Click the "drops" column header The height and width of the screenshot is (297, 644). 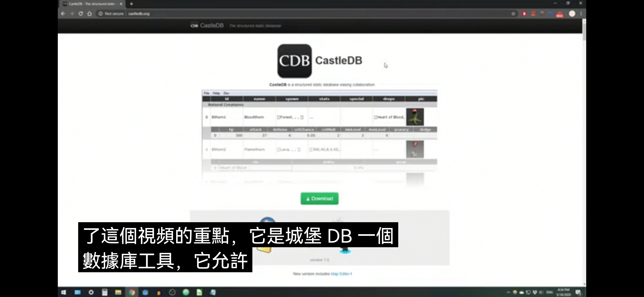coord(389,99)
